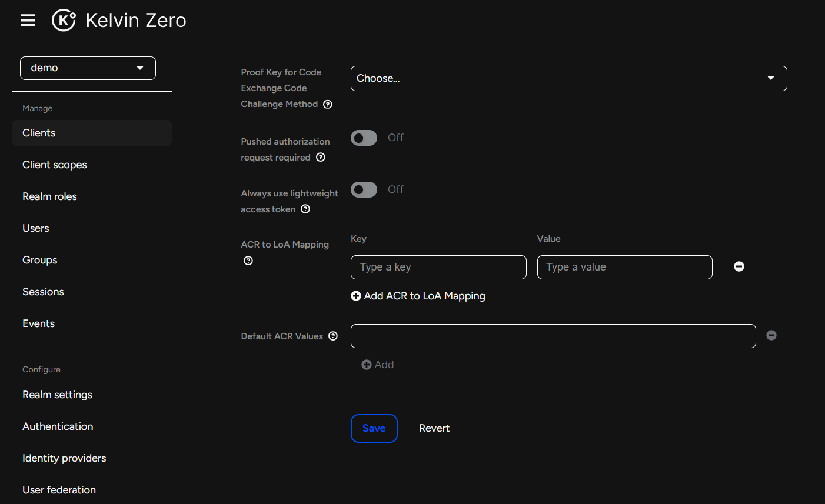This screenshot has height=504, width=825.
Task: Expand the demo realm selector dropdown
Action: (x=88, y=68)
